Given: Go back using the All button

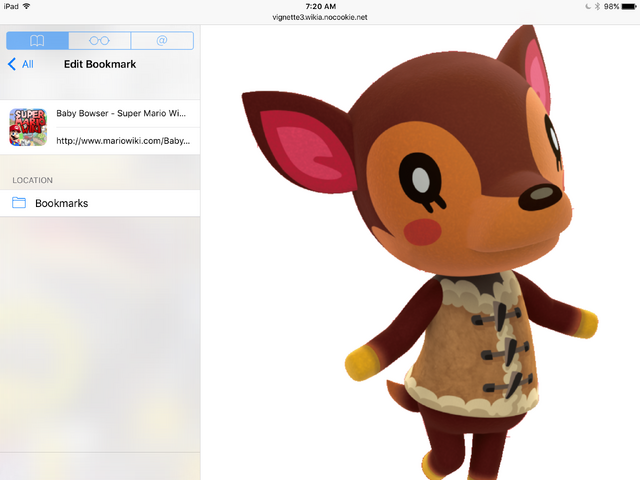Looking at the screenshot, I should coord(20,64).
